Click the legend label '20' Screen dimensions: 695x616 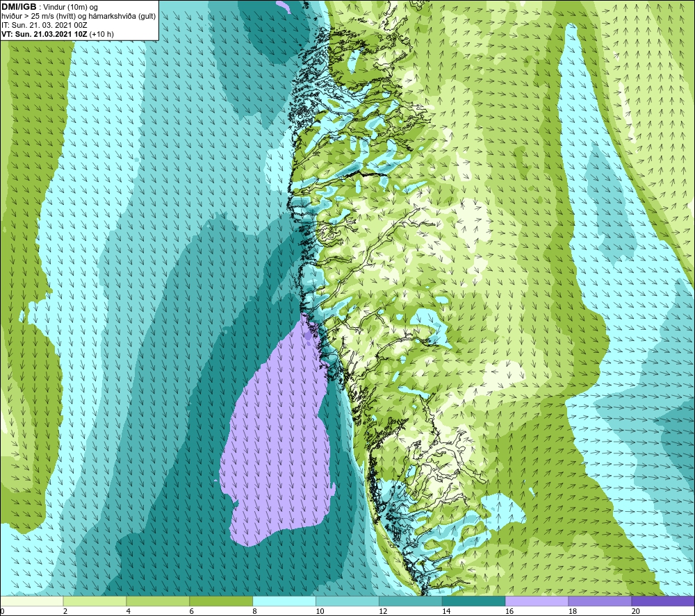point(636,611)
